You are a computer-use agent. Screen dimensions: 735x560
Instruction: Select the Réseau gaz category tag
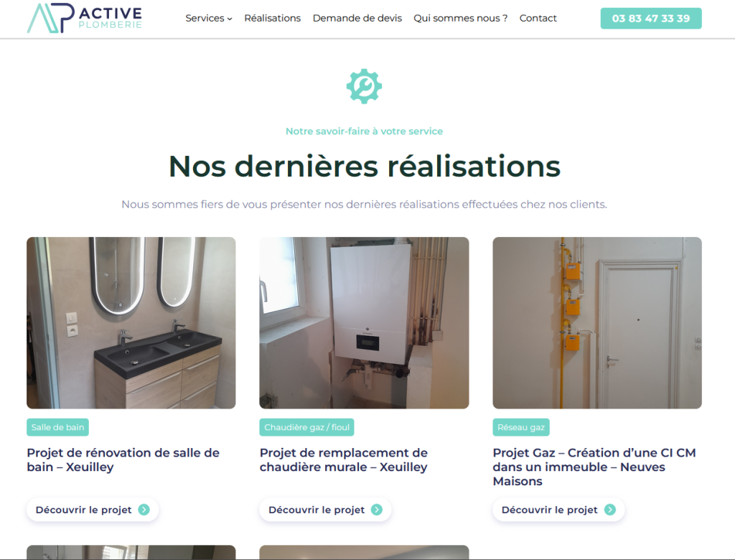click(x=521, y=427)
